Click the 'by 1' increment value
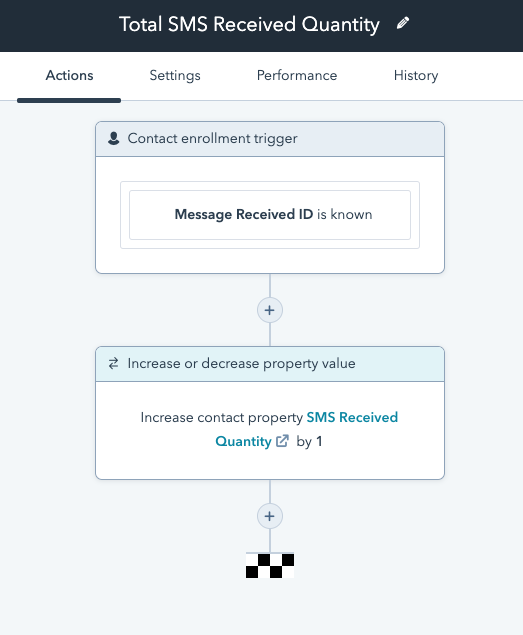The width and height of the screenshot is (523, 635). click(x=310, y=441)
